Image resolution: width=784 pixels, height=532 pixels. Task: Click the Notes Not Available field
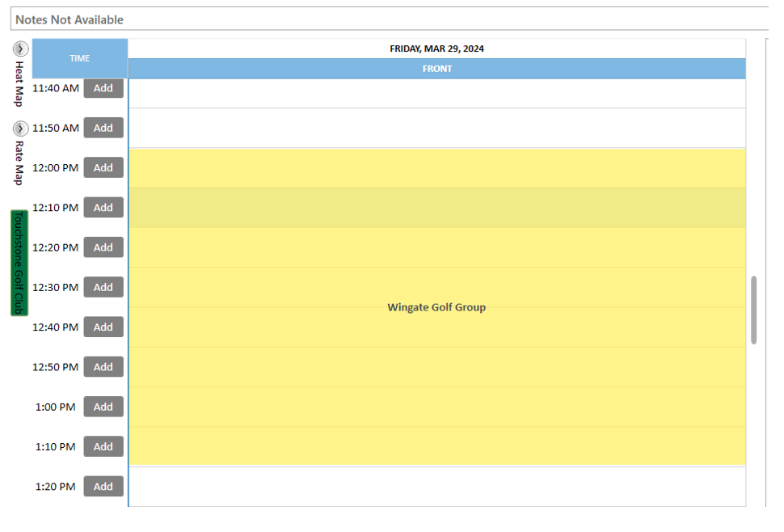point(390,19)
